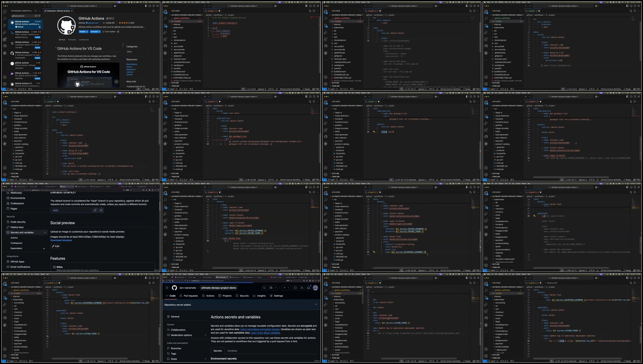Open Explorer icon in the Extensions Marketplace window
This screenshot has width=643, height=364.
tap(5, 12)
